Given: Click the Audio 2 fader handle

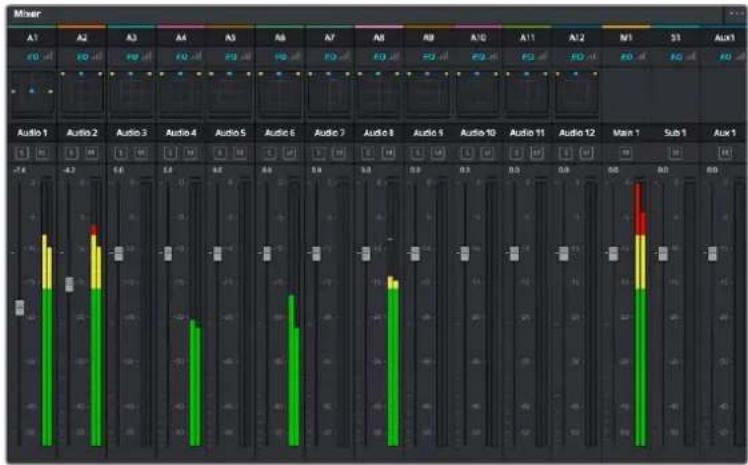Looking at the screenshot, I should [x=69, y=285].
